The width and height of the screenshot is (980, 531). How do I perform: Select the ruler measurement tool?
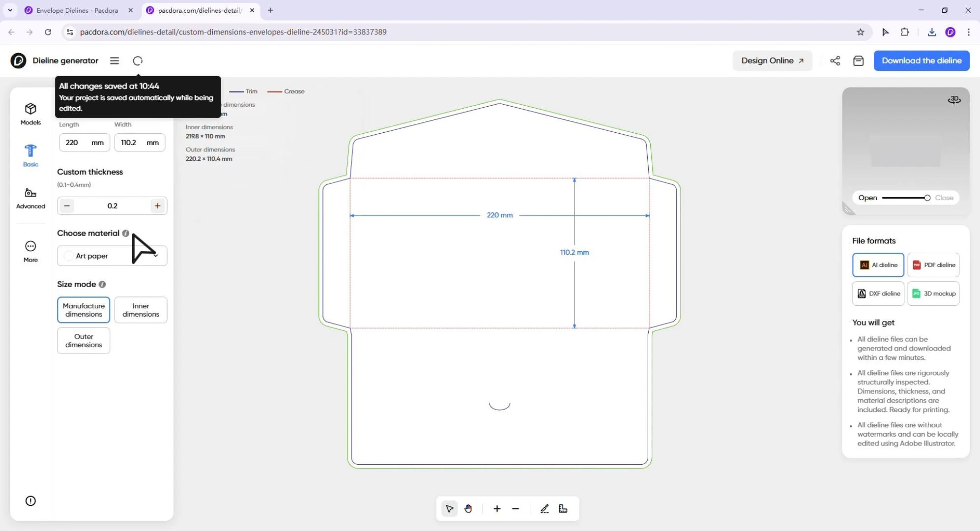(563, 509)
